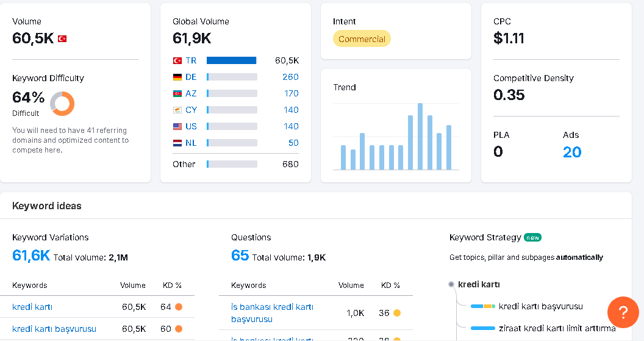Image resolution: width=644 pixels, height=341 pixels.
Task: Open the 'kredi kartı başvurusu' variations link
Action: pos(54,329)
